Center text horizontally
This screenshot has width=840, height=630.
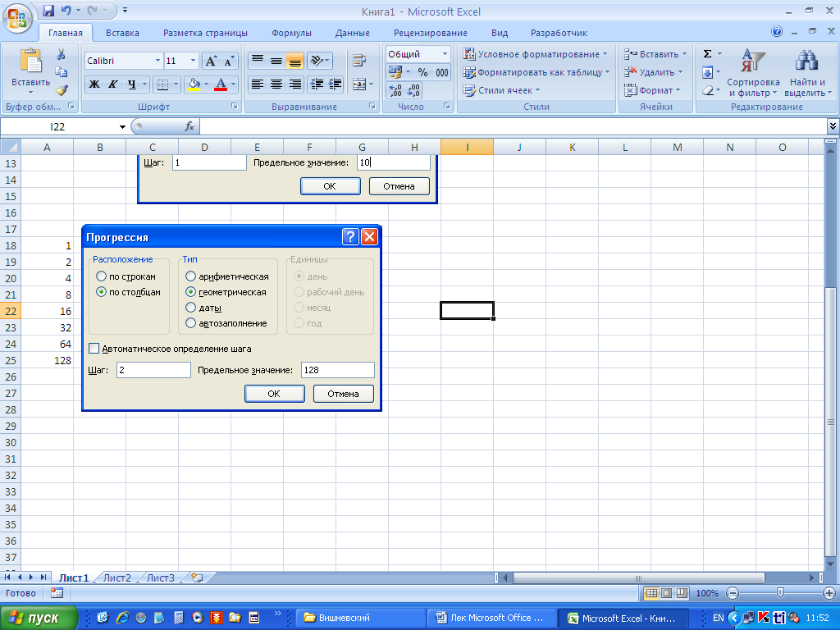click(x=276, y=84)
